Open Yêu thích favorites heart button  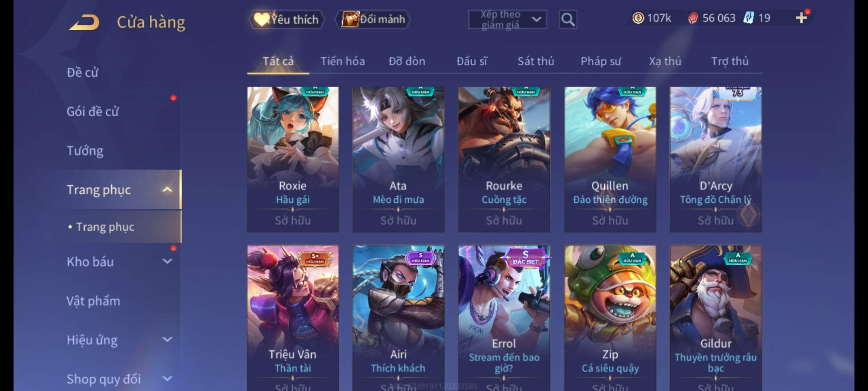pyautogui.click(x=286, y=19)
